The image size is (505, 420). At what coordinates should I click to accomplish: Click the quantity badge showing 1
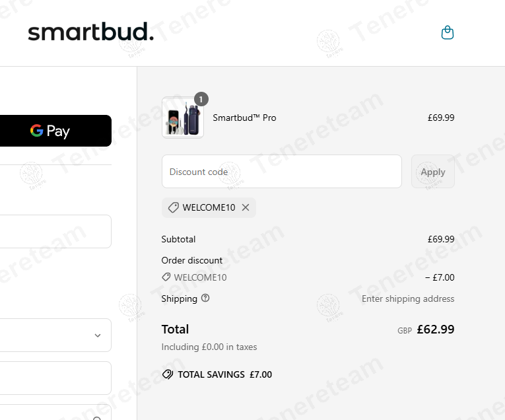pos(201,99)
